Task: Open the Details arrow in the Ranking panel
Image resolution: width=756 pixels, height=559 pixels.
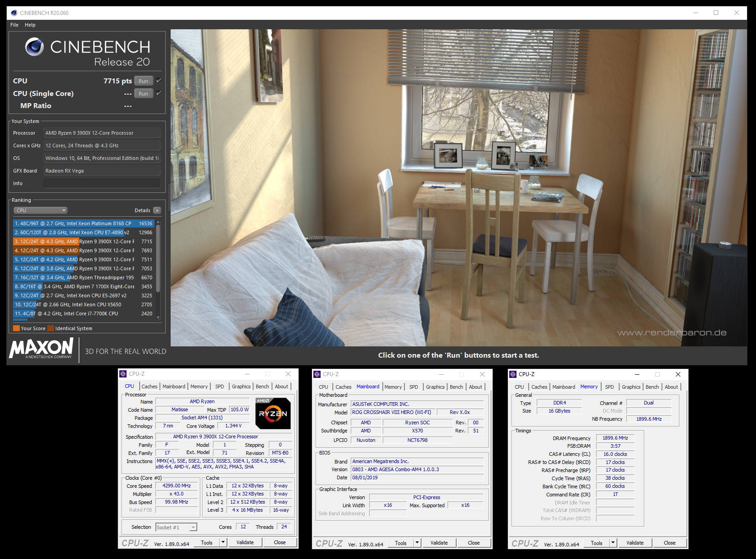Action: pyautogui.click(x=157, y=210)
